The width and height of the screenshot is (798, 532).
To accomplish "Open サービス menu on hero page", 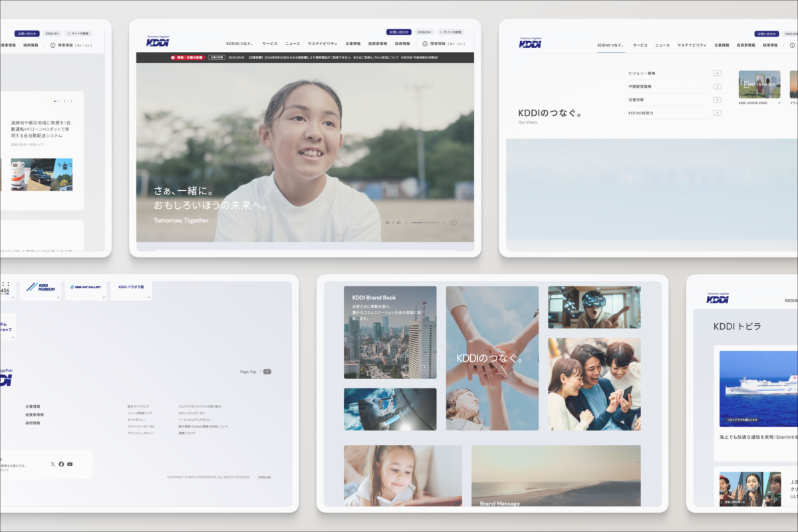I will click(x=270, y=44).
